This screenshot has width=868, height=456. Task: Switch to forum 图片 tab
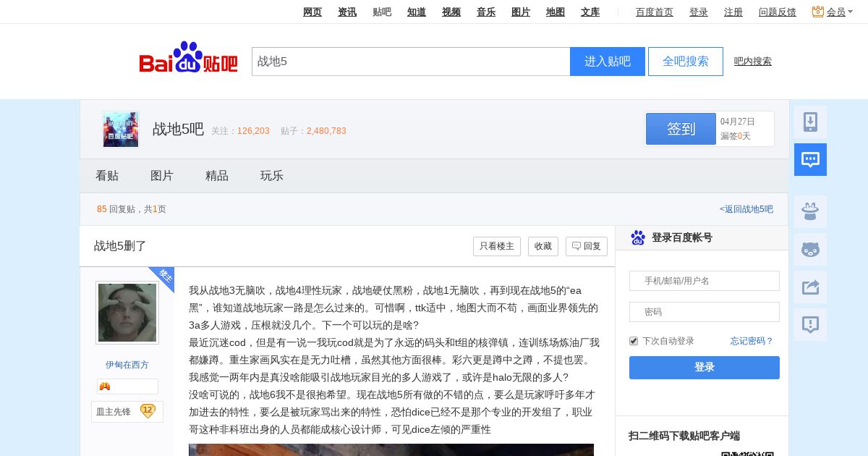click(162, 176)
